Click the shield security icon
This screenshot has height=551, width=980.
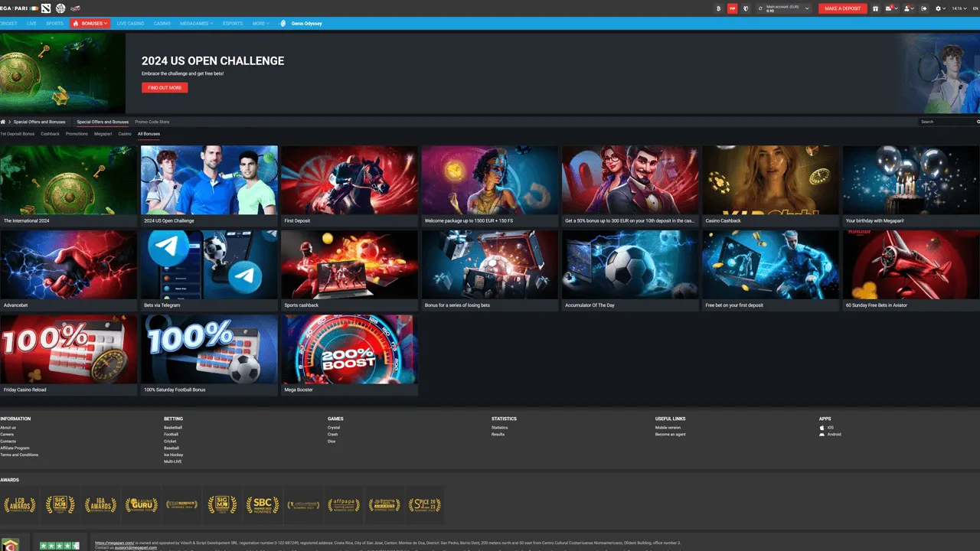click(746, 8)
